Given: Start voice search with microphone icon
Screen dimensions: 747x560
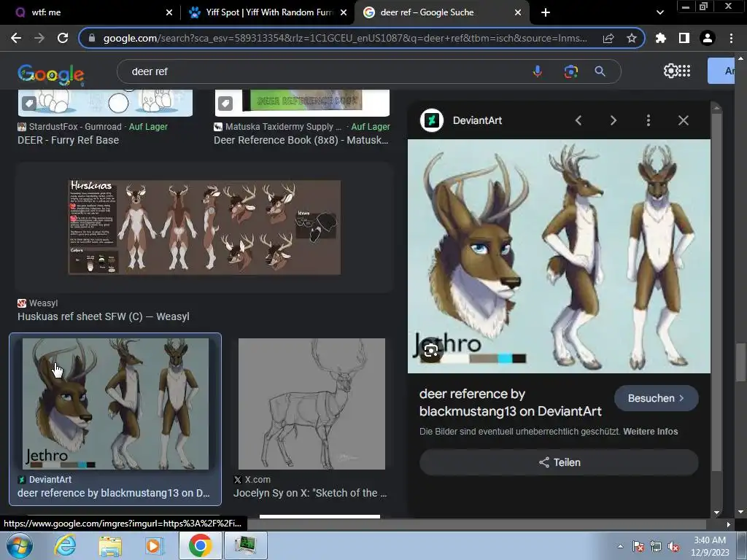Looking at the screenshot, I should click(x=538, y=71).
